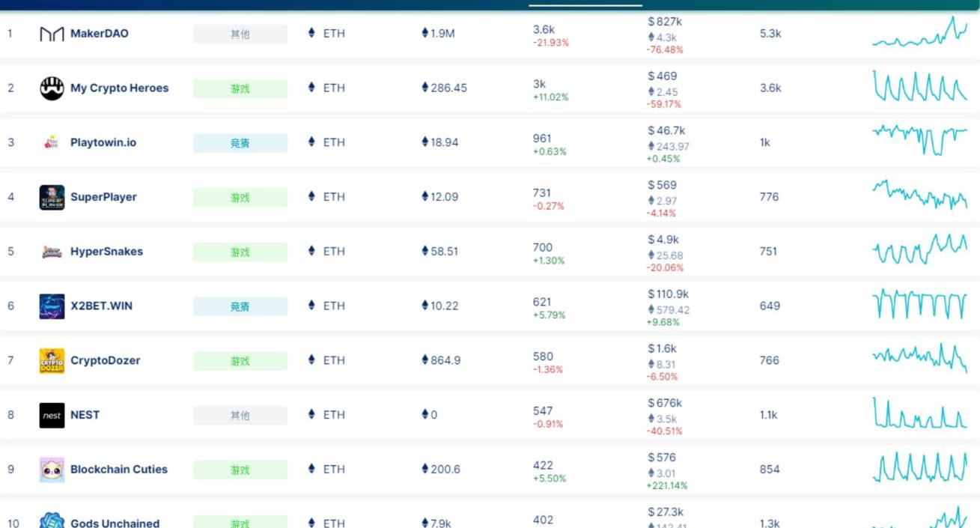980x528 pixels.
Task: Click the 竞猜 tag for Playtowin.io
Action: (240, 143)
